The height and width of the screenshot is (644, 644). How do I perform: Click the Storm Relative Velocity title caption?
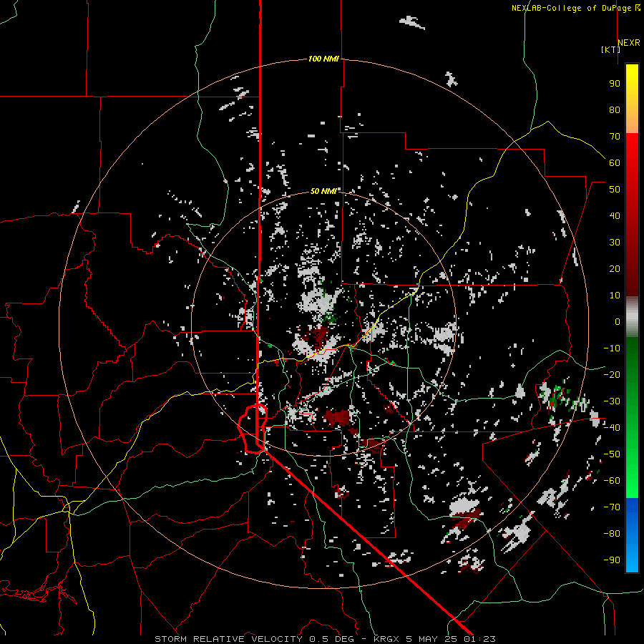point(325,639)
